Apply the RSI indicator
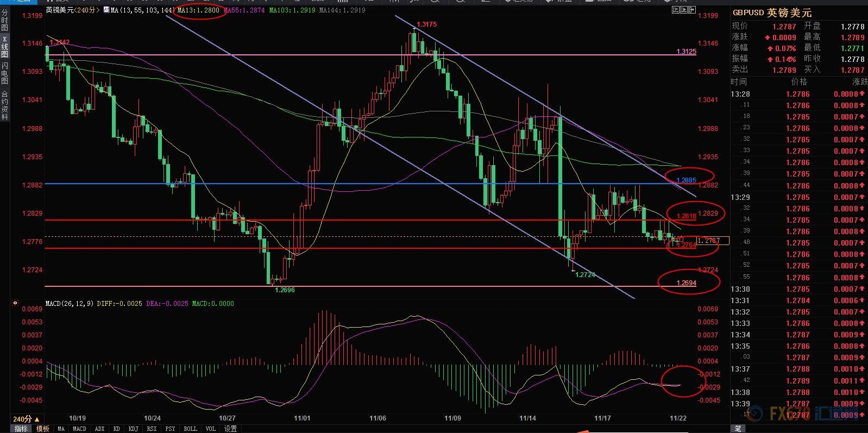The width and height of the screenshot is (868, 433). point(152,429)
